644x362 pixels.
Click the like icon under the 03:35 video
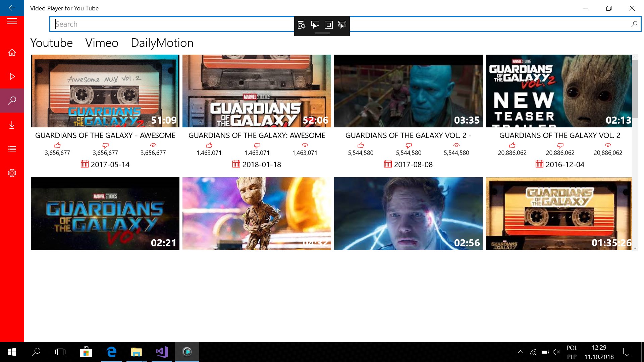(x=361, y=145)
